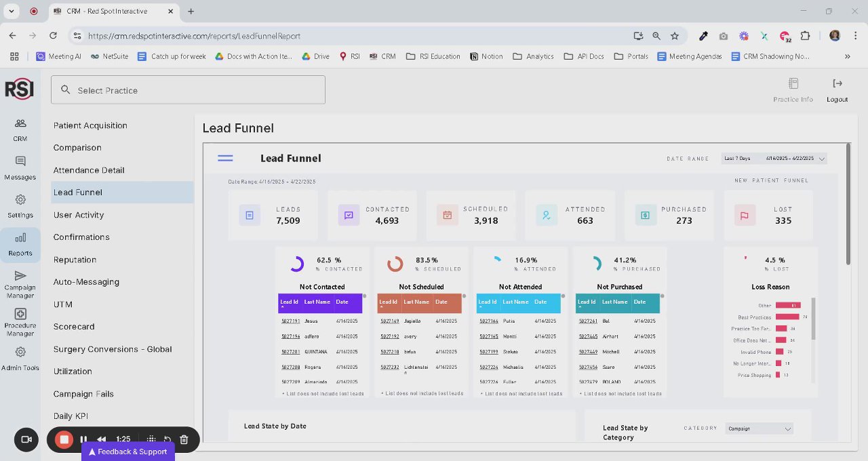Viewport: 868px width, 461px height.
Task: Open lead 5027166 link
Action: click(x=488, y=321)
